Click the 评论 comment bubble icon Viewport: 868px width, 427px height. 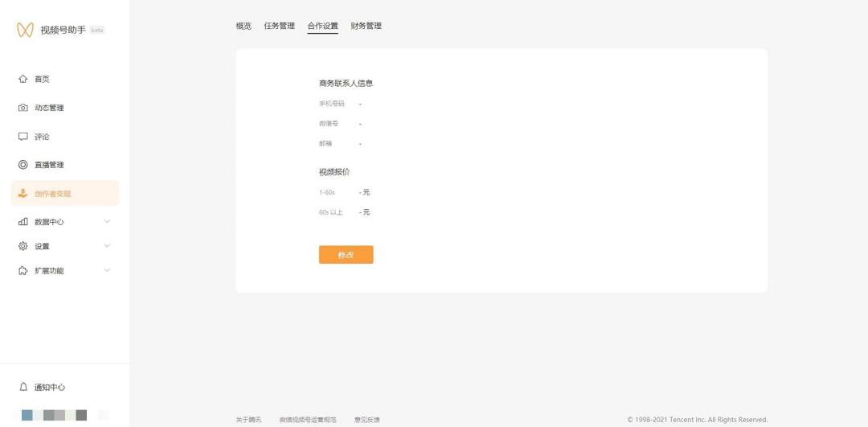point(23,136)
